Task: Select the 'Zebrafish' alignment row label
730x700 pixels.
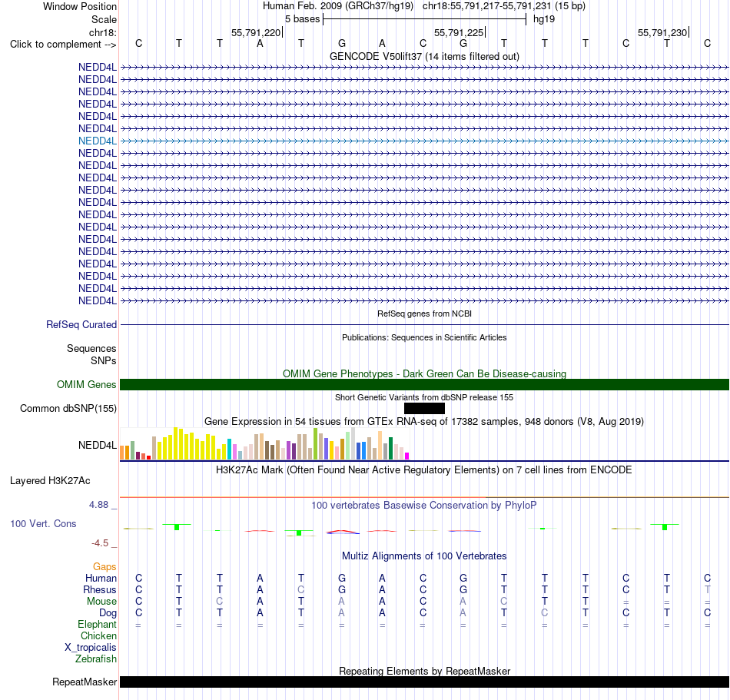Action: (x=96, y=659)
